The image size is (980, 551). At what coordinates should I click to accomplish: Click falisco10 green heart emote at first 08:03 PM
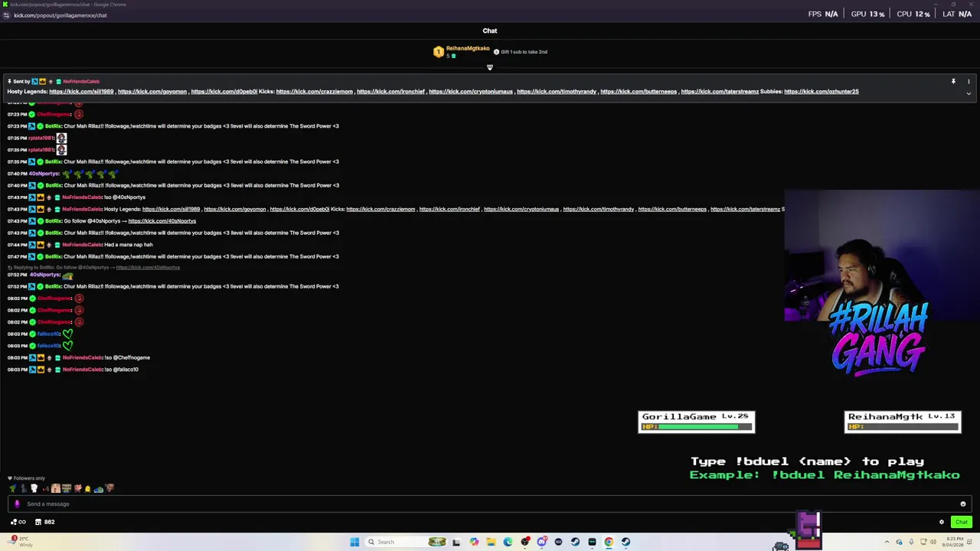click(x=67, y=334)
